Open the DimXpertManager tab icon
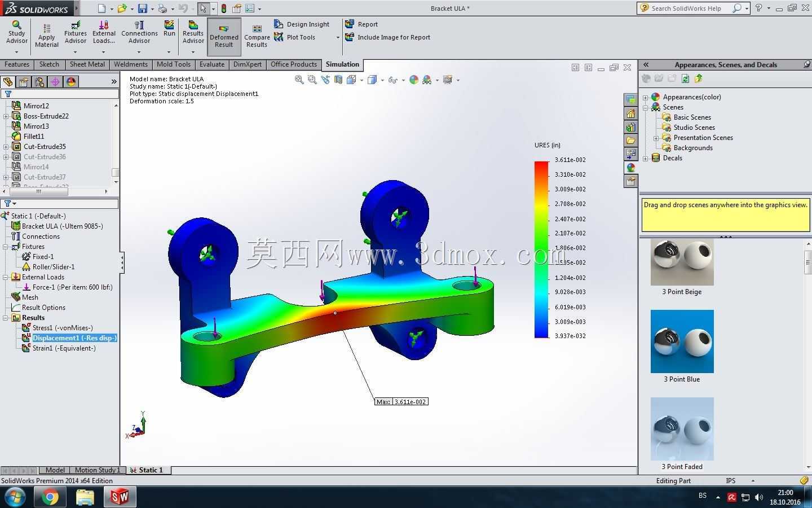 55,82
